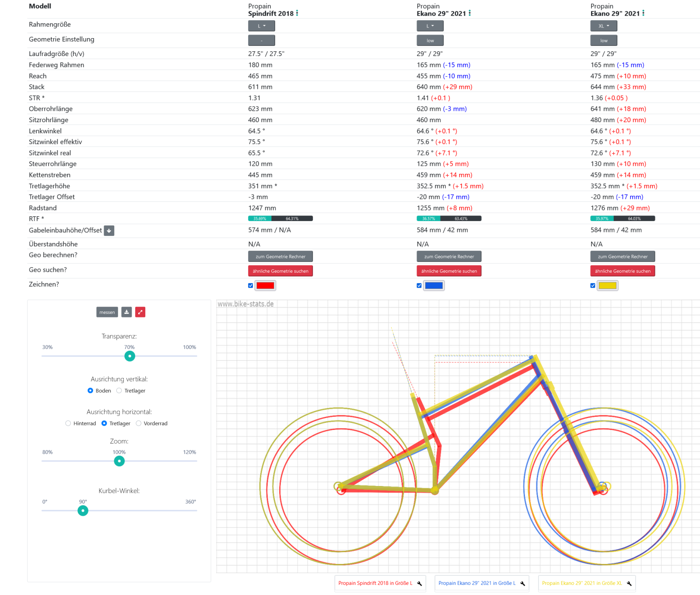Viewport: 700px width, 595px height.
Task: Open the three-dot menu next to Spindrift 2018
Action: tap(297, 13)
